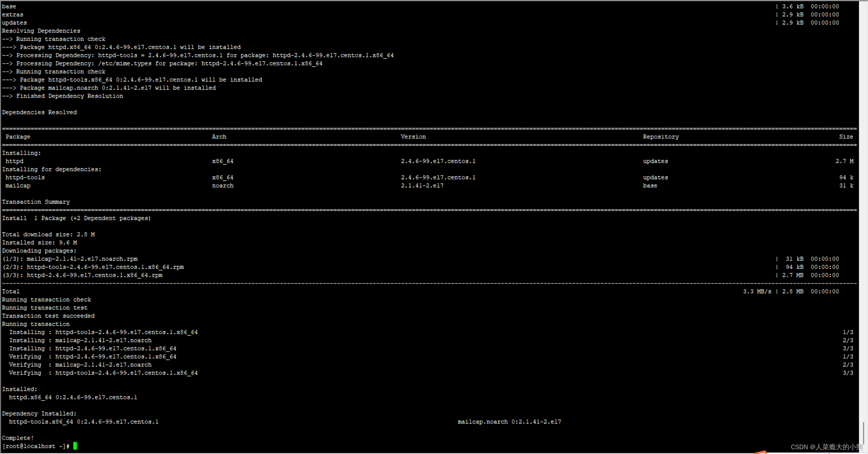This screenshot has width=868, height=454.
Task: Click 'httpd-tools.x86_64' dependency installed entry
Action: (84, 422)
